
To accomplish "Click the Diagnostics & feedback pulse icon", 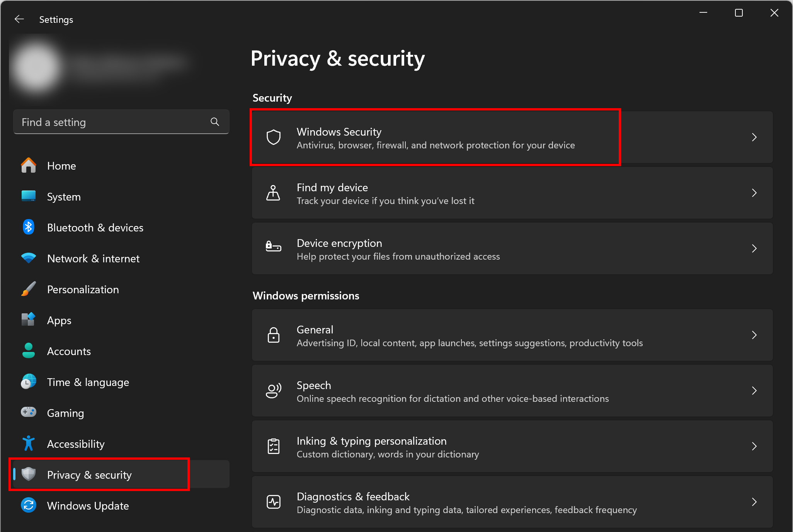I will [x=273, y=502].
